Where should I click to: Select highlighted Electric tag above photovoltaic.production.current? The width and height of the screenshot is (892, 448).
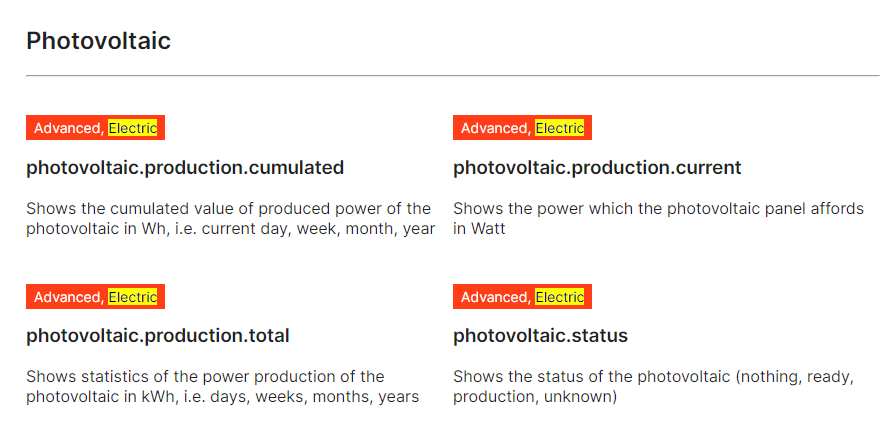[560, 128]
